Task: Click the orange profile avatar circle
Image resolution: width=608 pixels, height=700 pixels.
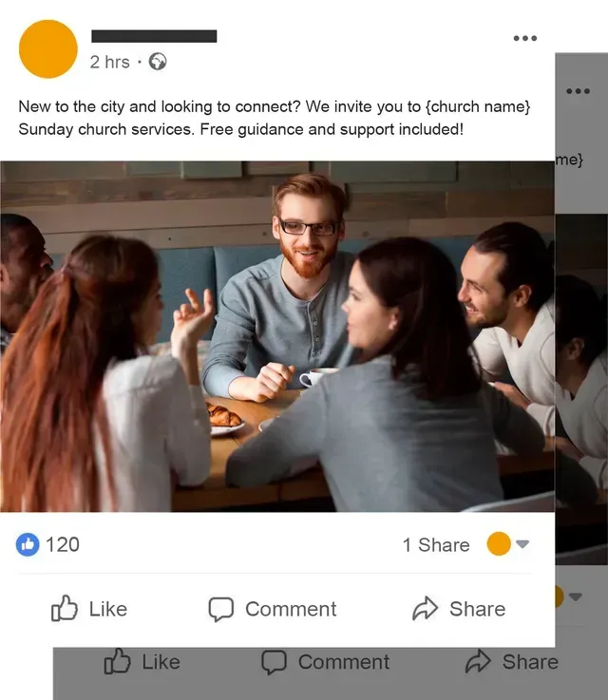Action: (48, 49)
